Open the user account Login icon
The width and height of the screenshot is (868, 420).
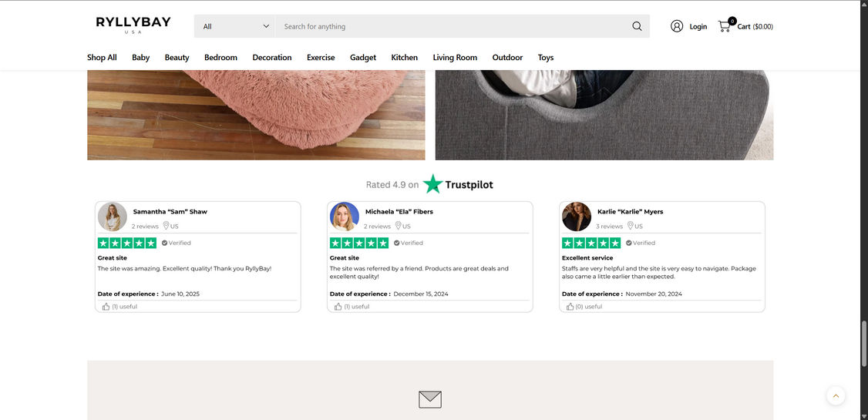pyautogui.click(x=677, y=26)
